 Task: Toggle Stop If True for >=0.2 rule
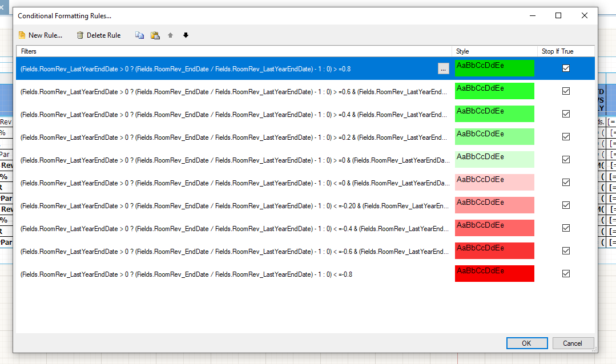coord(566,137)
